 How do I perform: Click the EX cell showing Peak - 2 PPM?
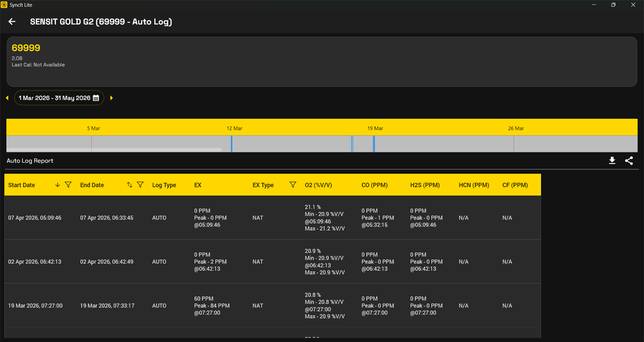[210, 261]
